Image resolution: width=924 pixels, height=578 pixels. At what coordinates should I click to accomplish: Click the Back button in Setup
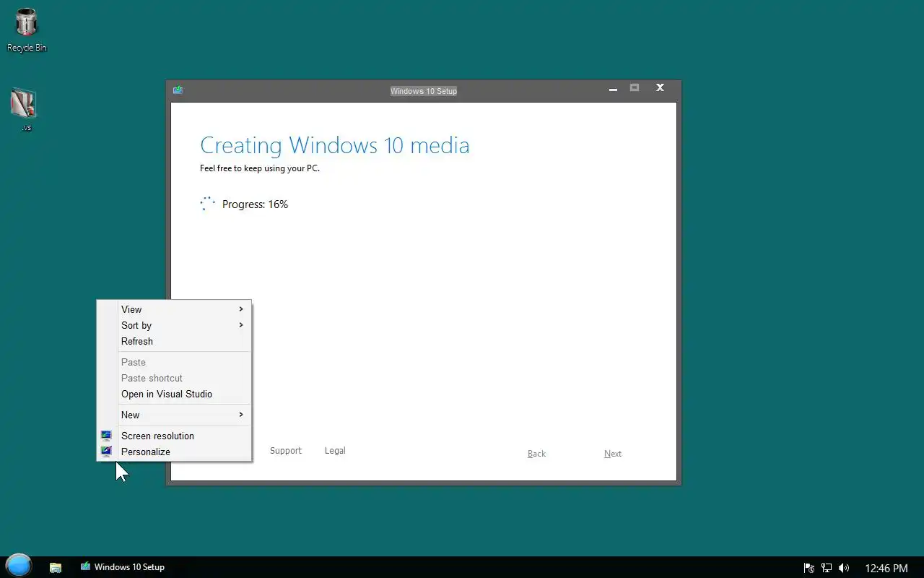tap(536, 454)
